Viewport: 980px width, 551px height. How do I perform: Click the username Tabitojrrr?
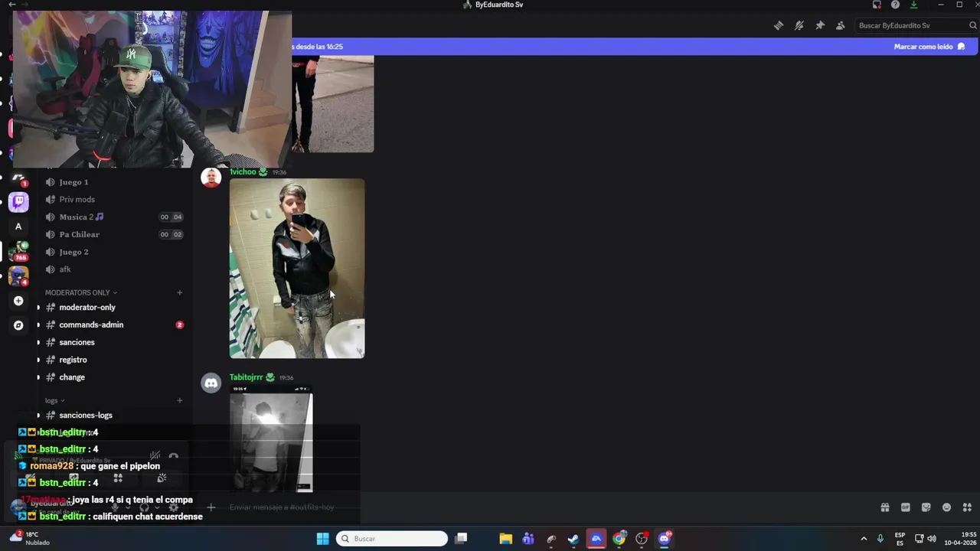point(246,377)
